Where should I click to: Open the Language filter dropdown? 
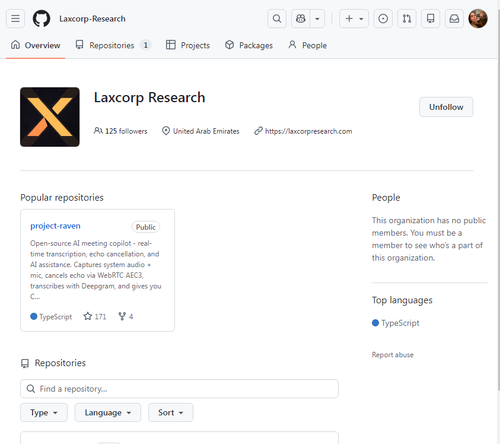pos(108,413)
